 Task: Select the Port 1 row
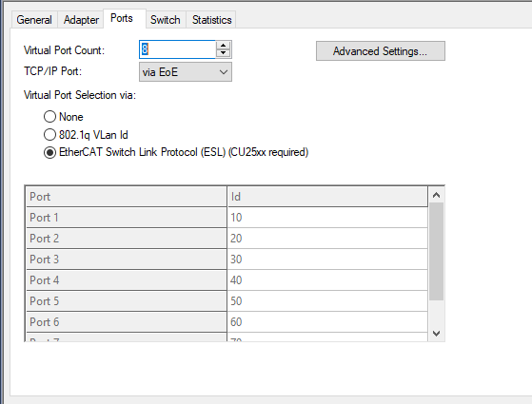227,218
